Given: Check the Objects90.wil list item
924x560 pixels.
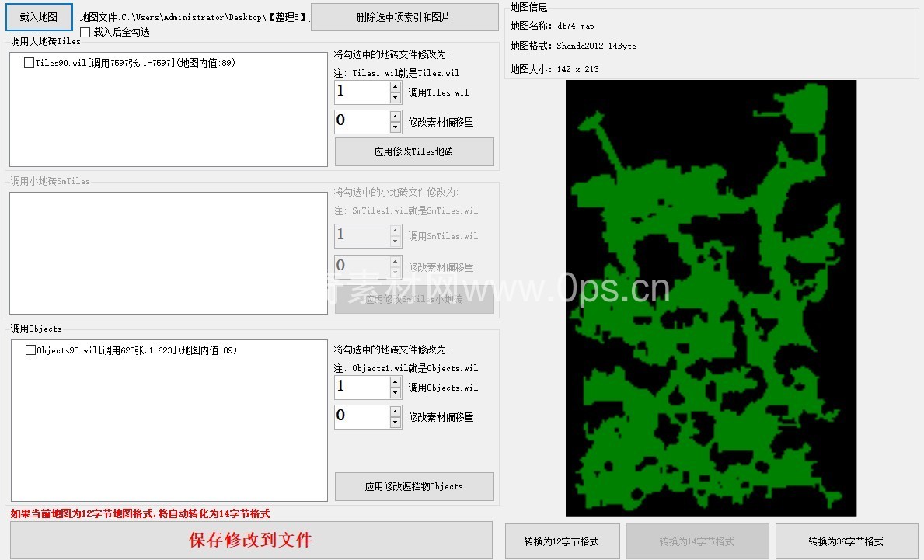Looking at the screenshot, I should pos(31,350).
